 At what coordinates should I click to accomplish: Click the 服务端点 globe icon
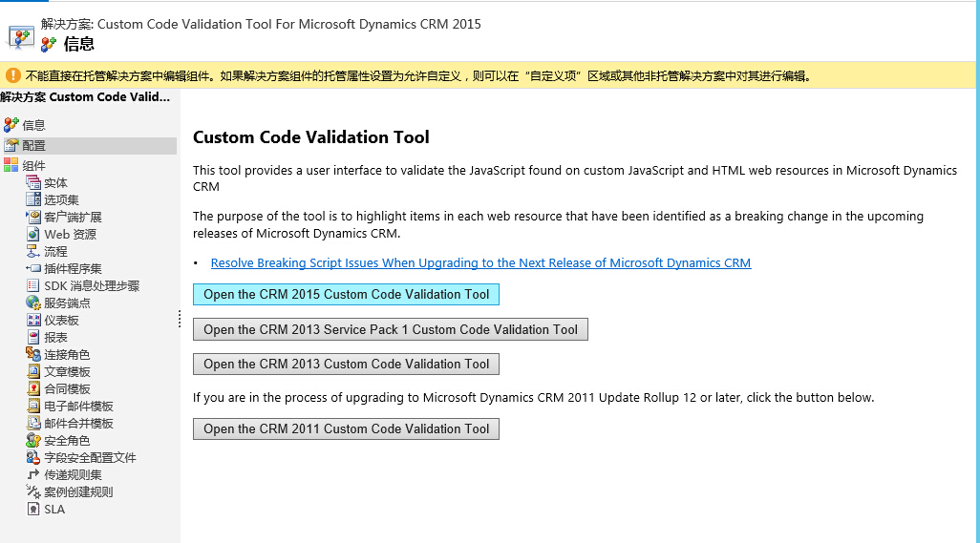(x=33, y=303)
